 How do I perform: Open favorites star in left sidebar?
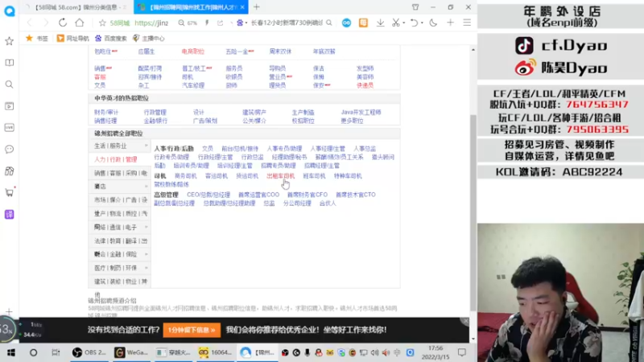point(9,41)
